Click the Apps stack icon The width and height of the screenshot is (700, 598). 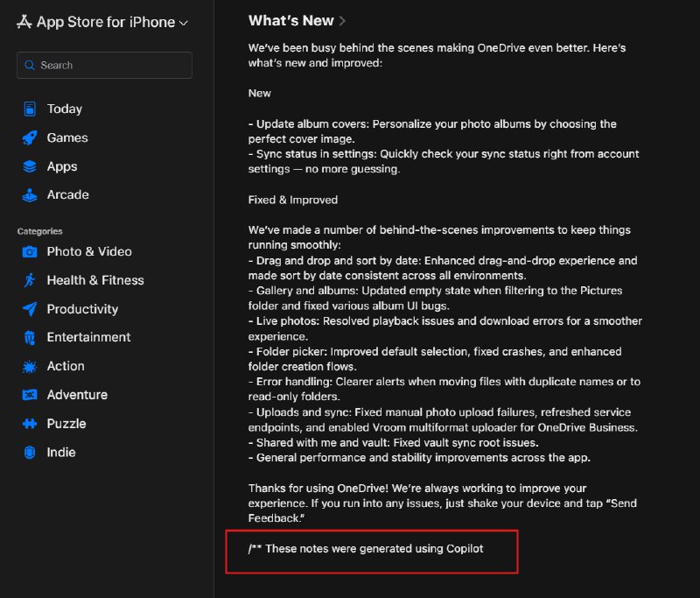tap(28, 166)
